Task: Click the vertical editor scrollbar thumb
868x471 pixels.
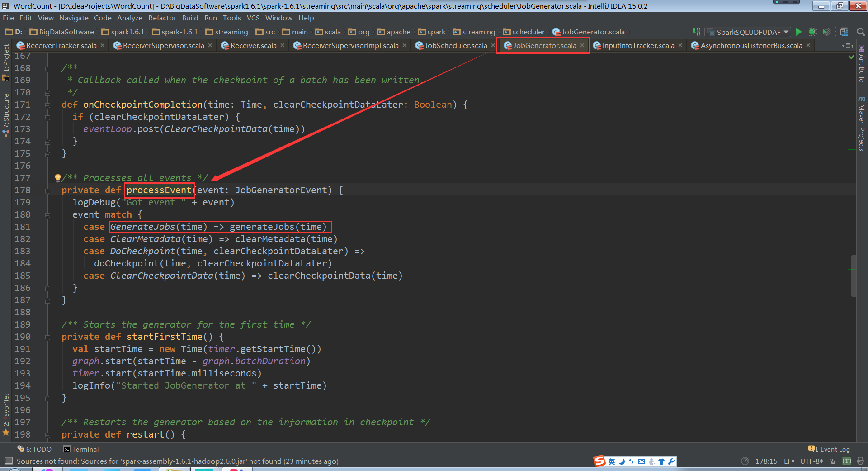Action: [853, 276]
